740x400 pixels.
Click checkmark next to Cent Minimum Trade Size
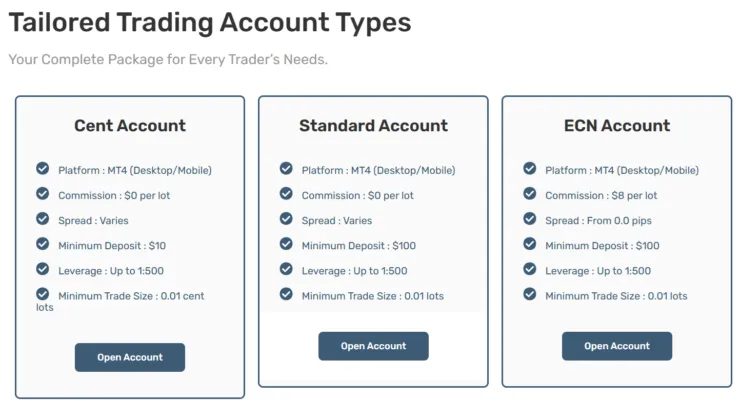pyautogui.click(x=42, y=294)
